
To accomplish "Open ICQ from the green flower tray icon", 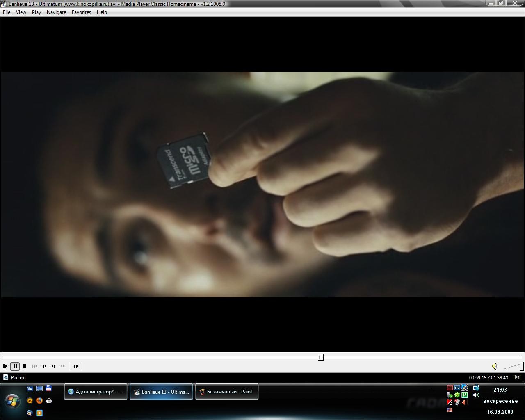I will tap(457, 395).
